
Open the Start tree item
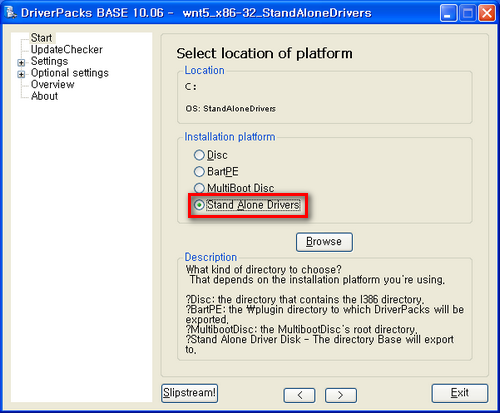coord(42,38)
